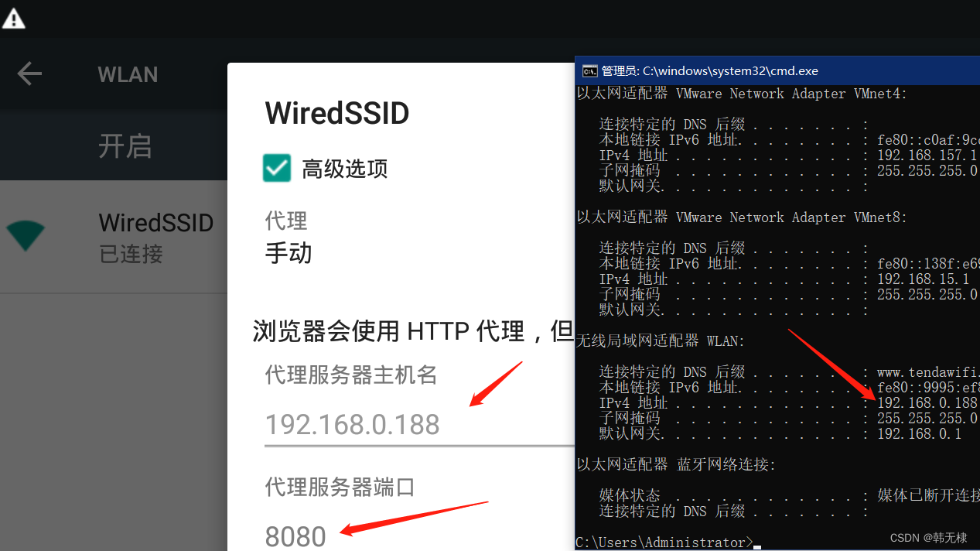Tap the green WiFi signal icon
This screenshot has width=980, height=551.
26,235
